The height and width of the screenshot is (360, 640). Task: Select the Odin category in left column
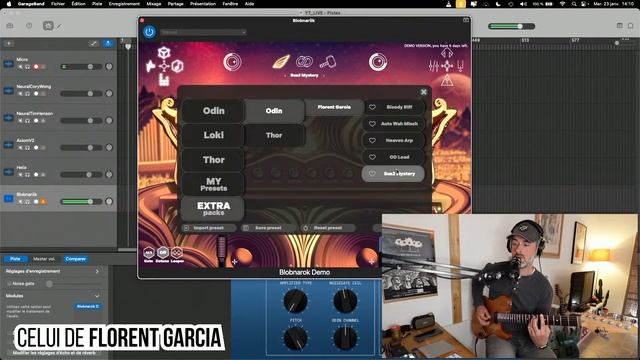pos(213,111)
